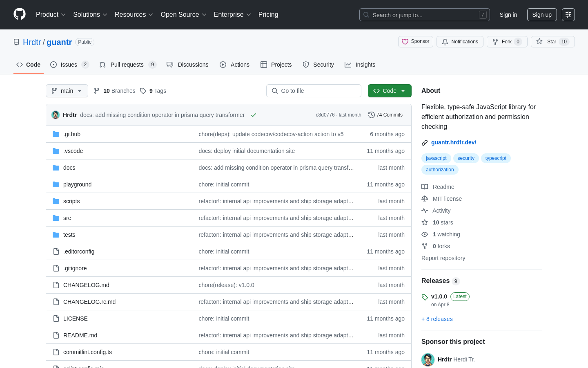Click the link icon beside guantr.hrdtr.dev
The image size is (588, 368).
point(425,143)
